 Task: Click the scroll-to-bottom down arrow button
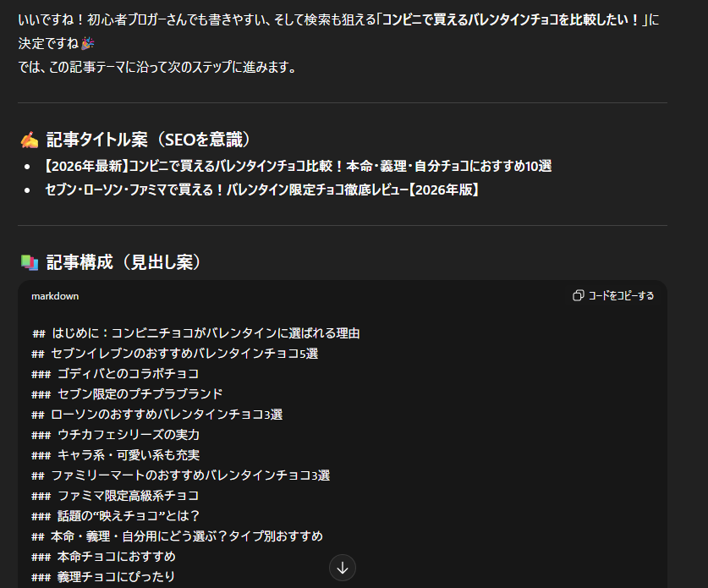(343, 568)
